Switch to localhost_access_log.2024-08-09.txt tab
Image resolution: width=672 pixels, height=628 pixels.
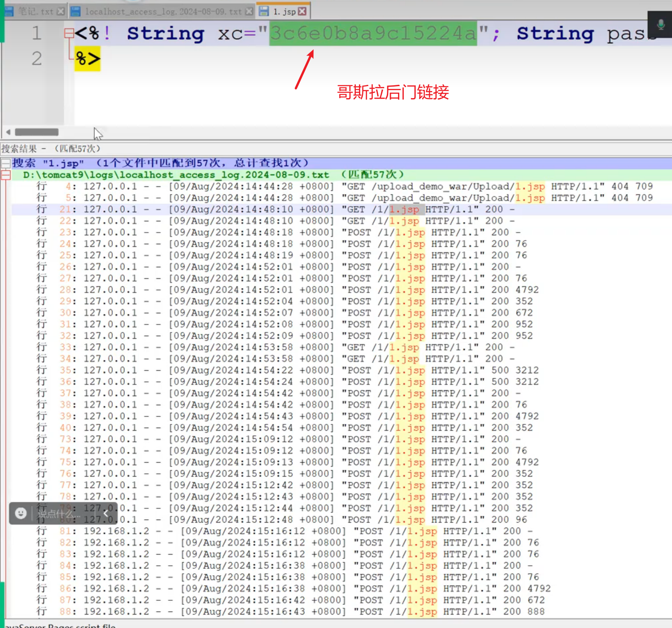tap(163, 12)
